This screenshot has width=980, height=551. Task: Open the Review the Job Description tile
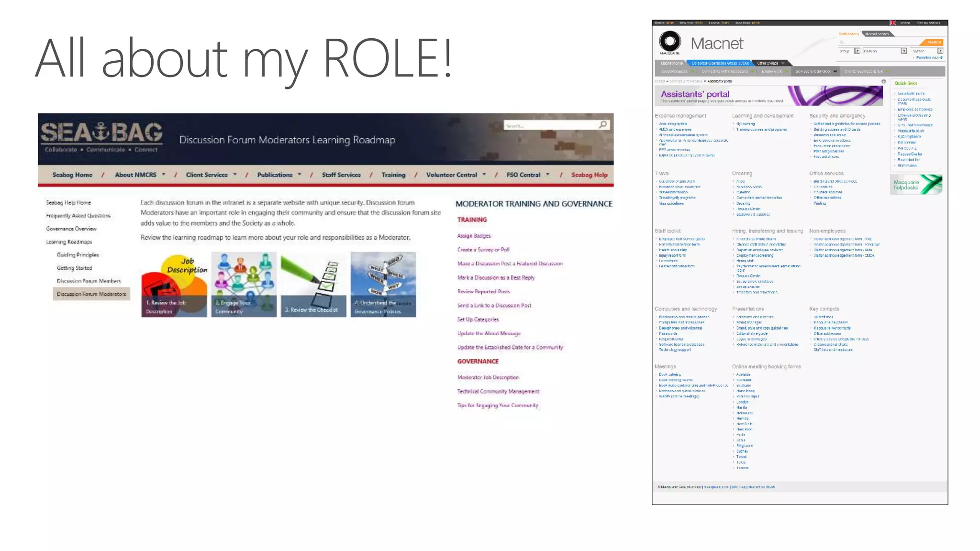tap(174, 285)
